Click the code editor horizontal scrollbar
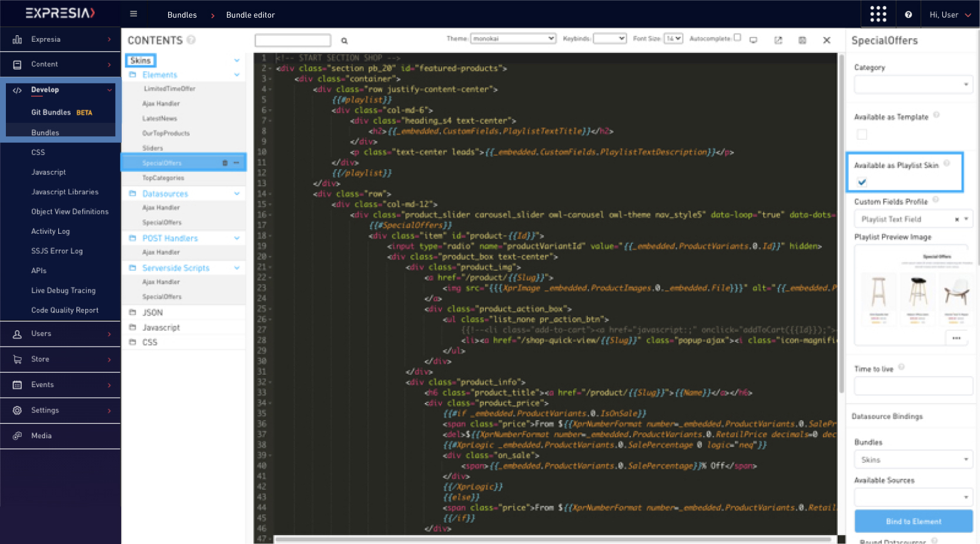The width and height of the screenshot is (980, 544). pos(553,539)
